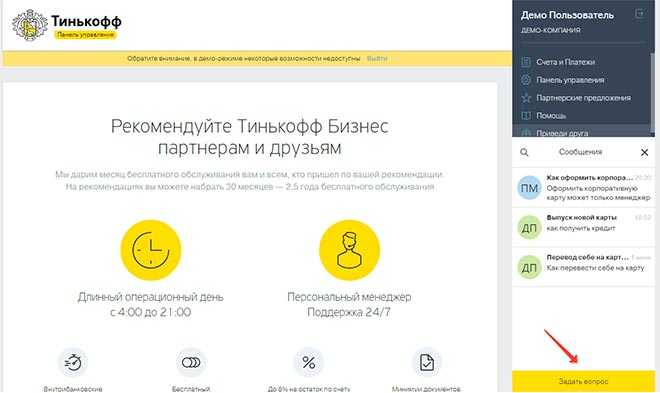This screenshot has height=393, width=660.
Task: Click the Сообщения panel title
Action: tap(580, 152)
